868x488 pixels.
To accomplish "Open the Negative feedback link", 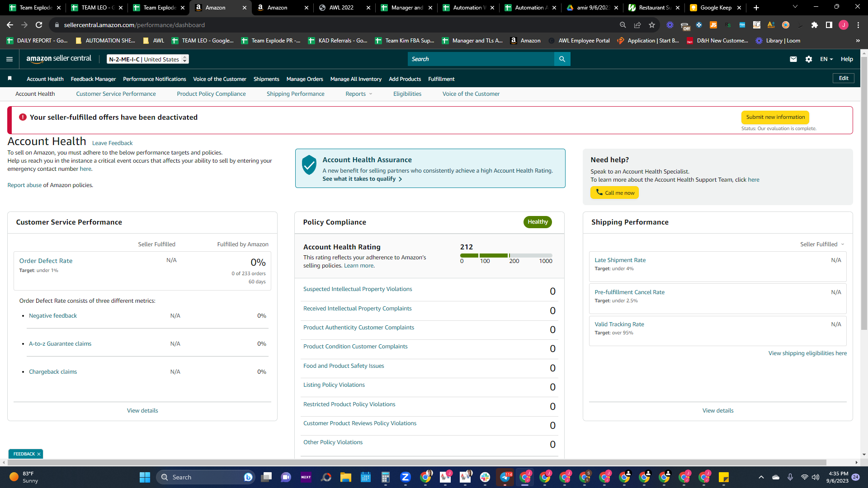I will click(x=53, y=316).
